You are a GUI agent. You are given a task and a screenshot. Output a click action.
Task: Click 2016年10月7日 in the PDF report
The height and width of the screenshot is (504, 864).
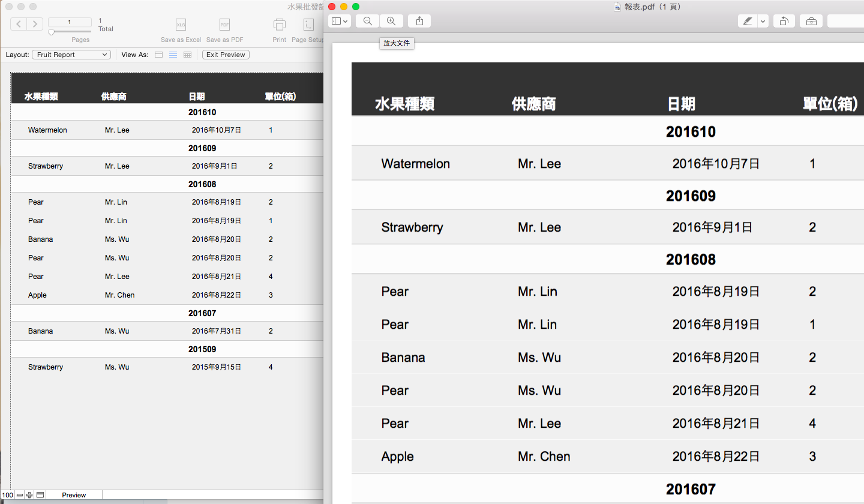pyautogui.click(x=716, y=164)
